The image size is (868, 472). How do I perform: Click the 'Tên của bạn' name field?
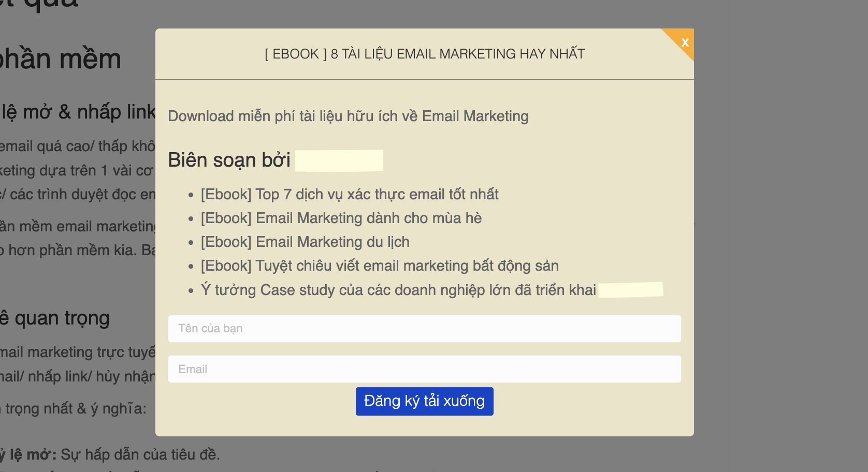[424, 329]
